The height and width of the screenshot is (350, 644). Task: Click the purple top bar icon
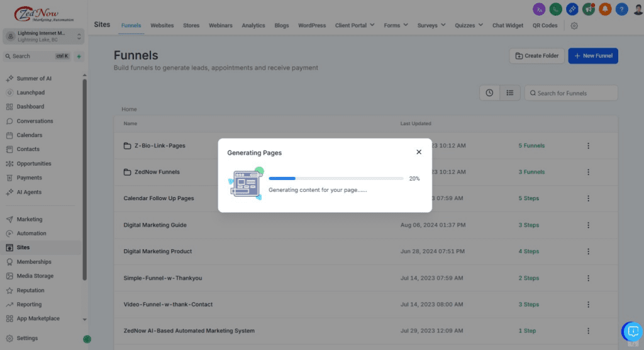539,9
